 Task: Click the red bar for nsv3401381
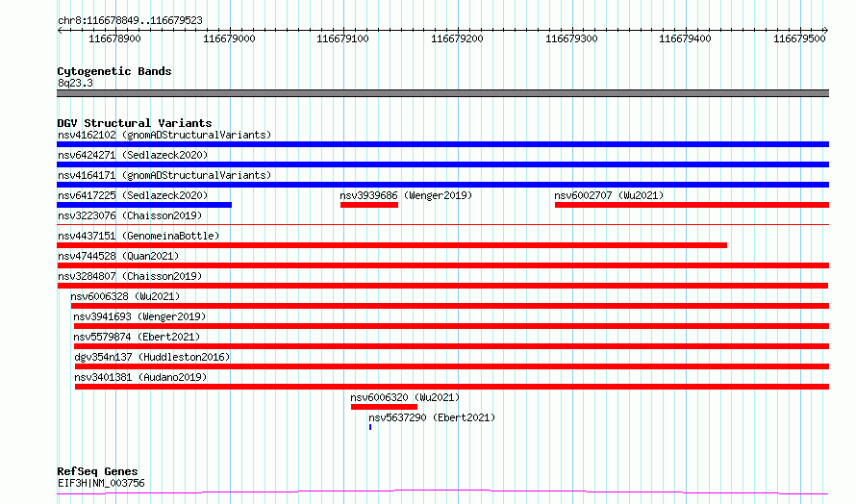(452, 387)
